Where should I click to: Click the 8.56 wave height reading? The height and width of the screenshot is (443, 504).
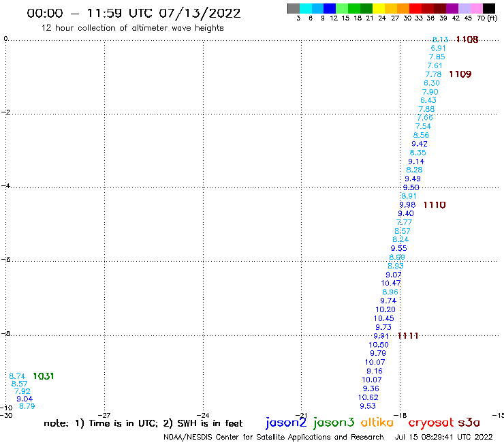point(421,135)
